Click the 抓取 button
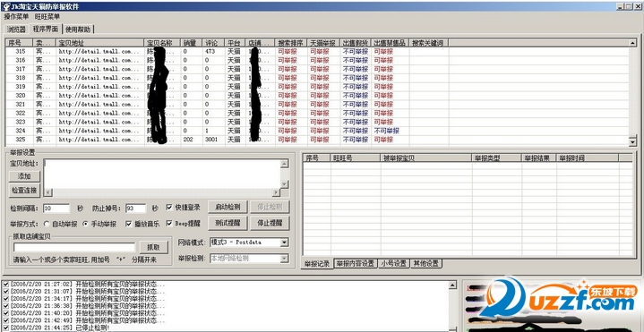 (153, 247)
